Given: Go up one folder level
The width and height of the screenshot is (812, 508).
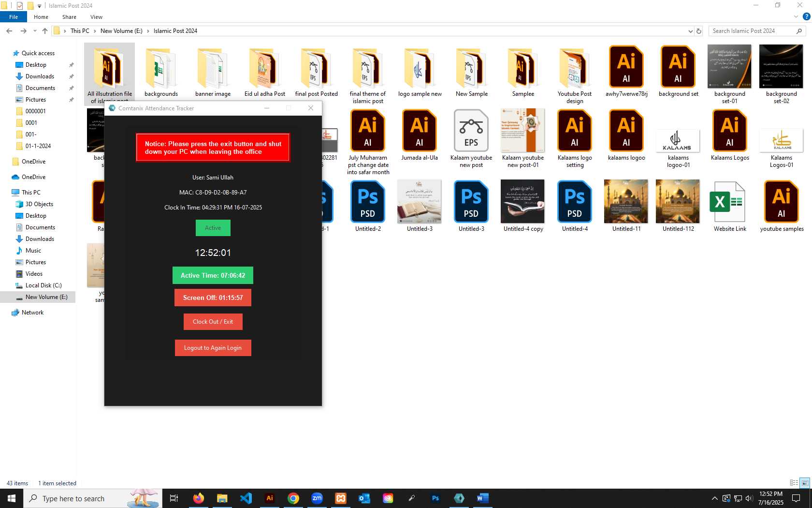Looking at the screenshot, I should click(45, 31).
